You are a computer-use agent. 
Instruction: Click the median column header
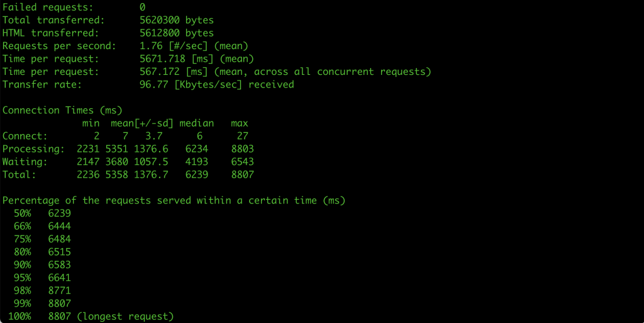(x=197, y=123)
